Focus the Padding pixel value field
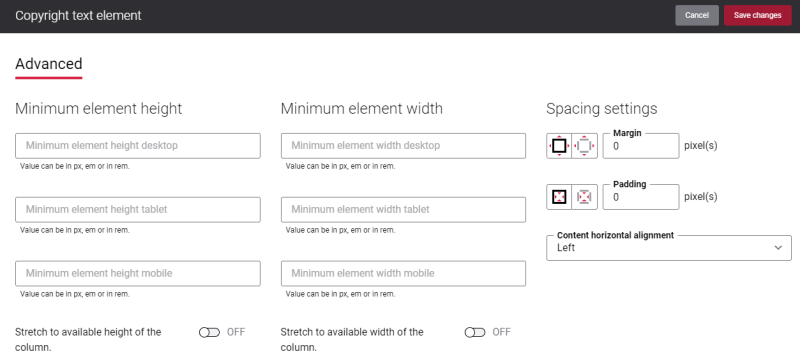800x363 pixels. [x=641, y=197]
